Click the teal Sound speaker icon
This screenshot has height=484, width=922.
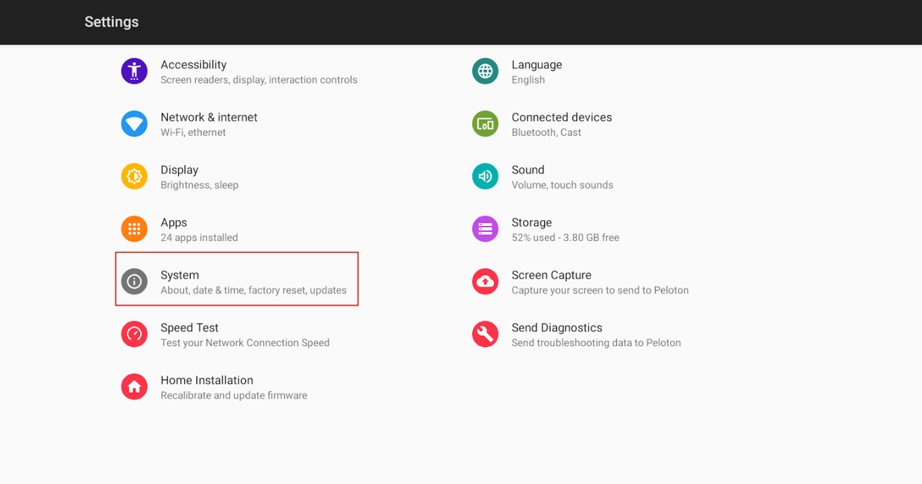485,176
